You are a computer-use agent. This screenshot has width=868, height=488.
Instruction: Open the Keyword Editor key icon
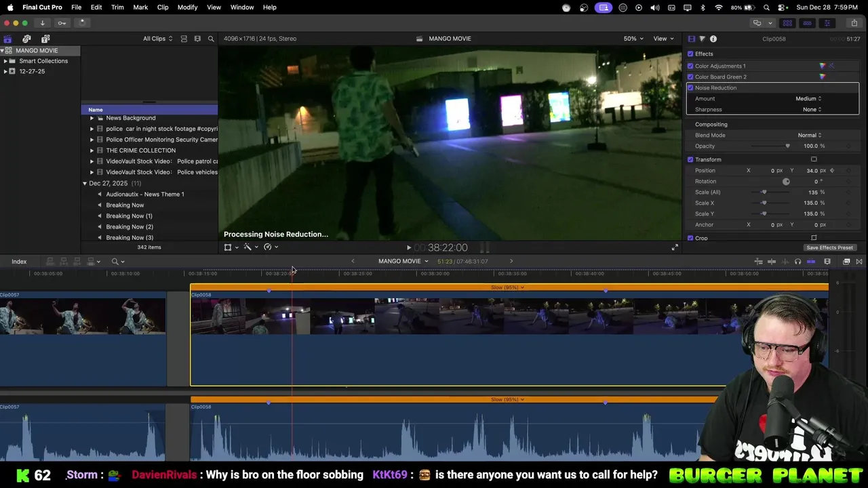pyautogui.click(x=62, y=22)
